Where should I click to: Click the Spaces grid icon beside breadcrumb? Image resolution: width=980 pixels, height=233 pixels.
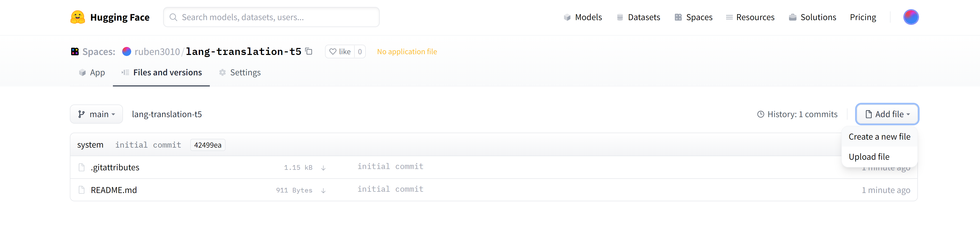(x=75, y=51)
